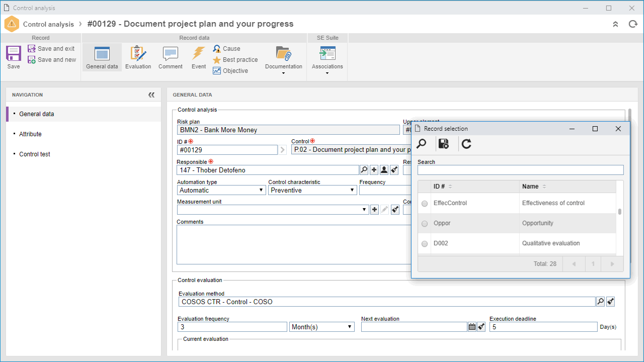Open the Event lightning icon
Image resolution: width=644 pixels, height=362 pixels.
[x=198, y=53]
